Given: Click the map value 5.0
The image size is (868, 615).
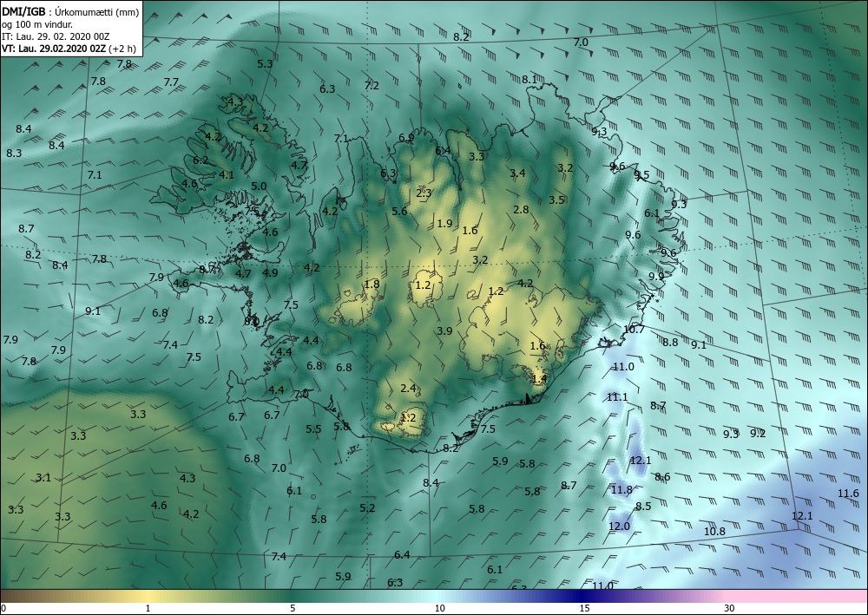Looking at the screenshot, I should tap(259, 186).
